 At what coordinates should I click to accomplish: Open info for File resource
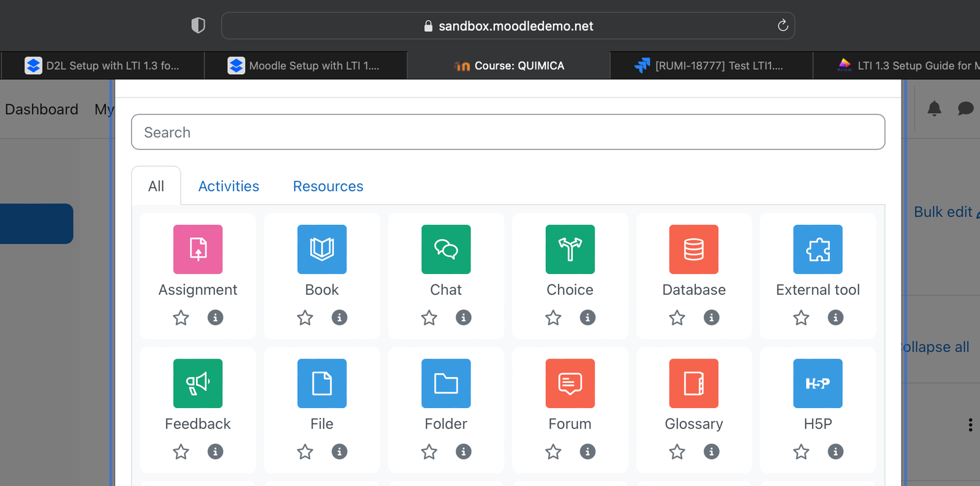(339, 452)
